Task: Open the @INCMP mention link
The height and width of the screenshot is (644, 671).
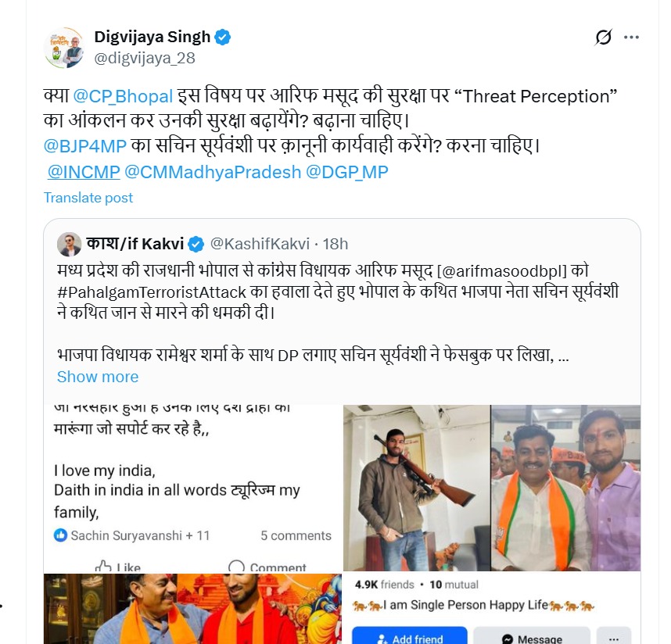Action: tap(84, 172)
